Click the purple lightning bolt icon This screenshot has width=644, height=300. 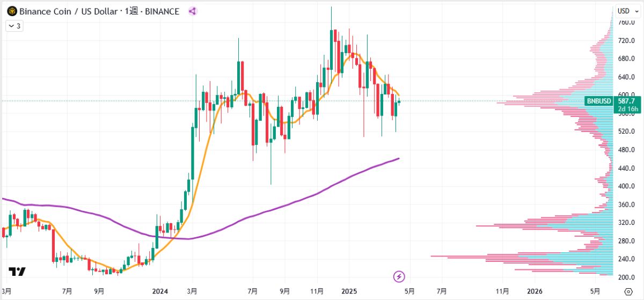click(x=399, y=277)
